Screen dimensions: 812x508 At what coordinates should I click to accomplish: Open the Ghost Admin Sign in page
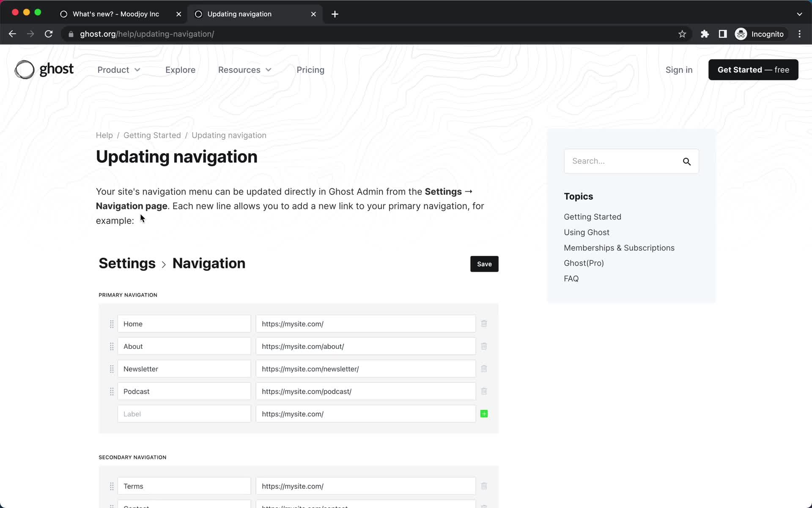click(x=679, y=70)
